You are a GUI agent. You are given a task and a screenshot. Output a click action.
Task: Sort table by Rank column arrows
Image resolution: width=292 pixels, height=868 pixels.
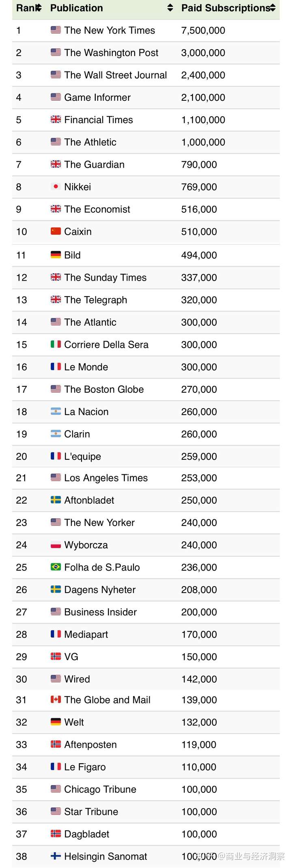click(x=39, y=8)
